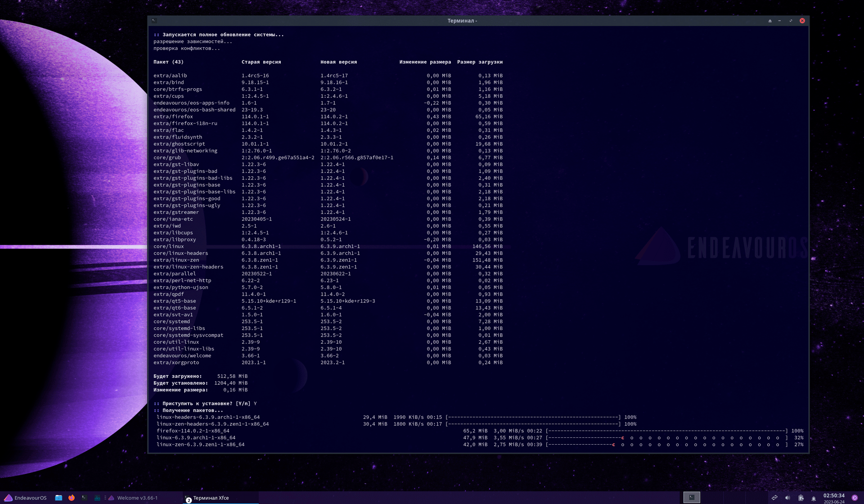Open notifications bell in the tray
The height and width of the screenshot is (504, 864).
(x=814, y=498)
